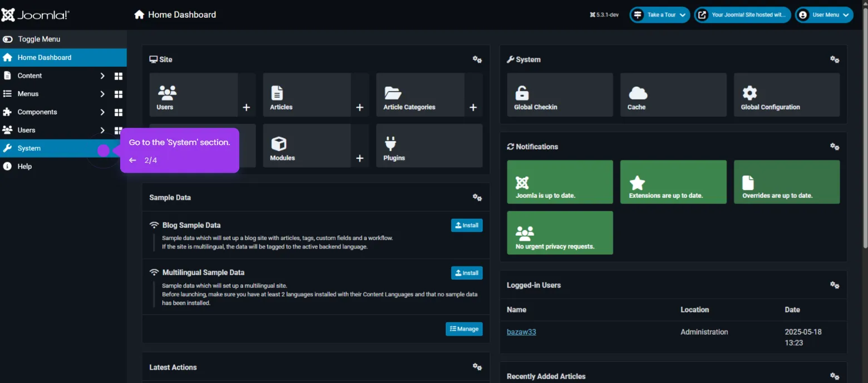Open the Help sidebar item
This screenshot has height=383, width=868.
pos(63,166)
